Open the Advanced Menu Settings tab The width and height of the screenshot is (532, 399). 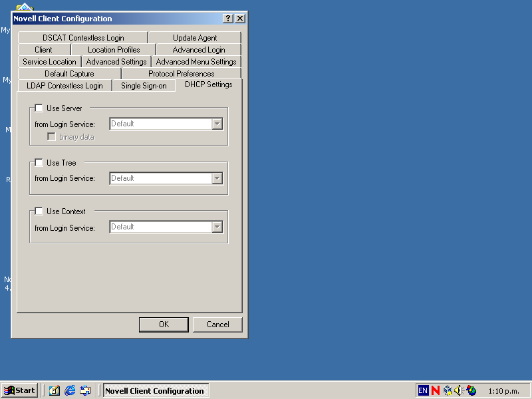tap(196, 62)
